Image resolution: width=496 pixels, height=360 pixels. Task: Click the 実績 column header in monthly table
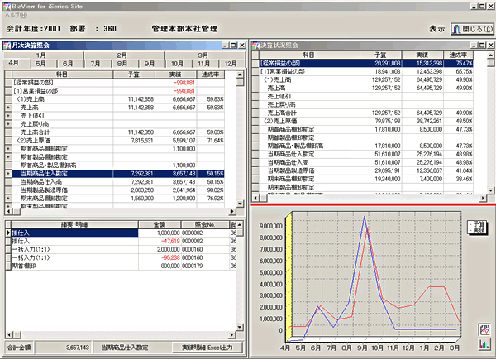tap(175, 74)
